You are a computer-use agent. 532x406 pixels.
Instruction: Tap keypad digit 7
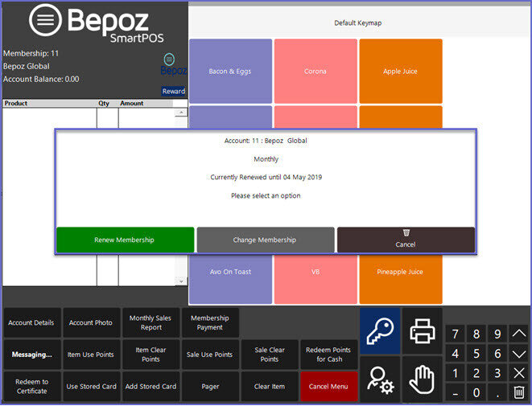tap(456, 334)
